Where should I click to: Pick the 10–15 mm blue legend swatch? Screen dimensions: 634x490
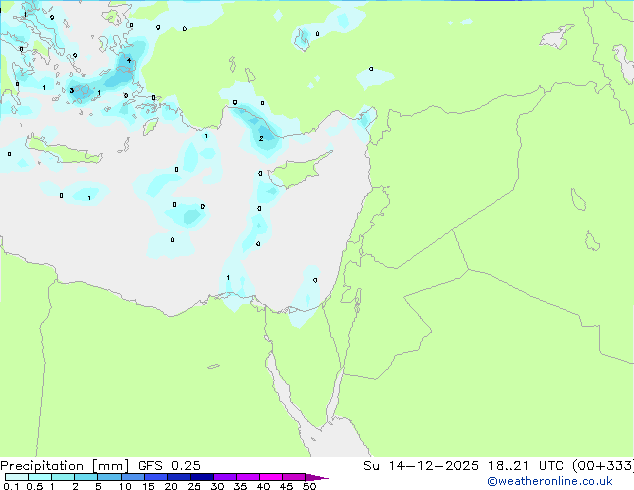[132, 477]
